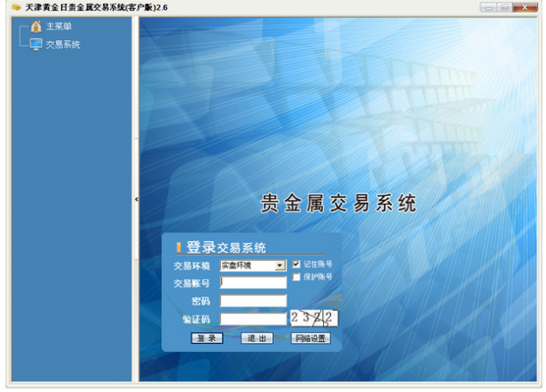Screen dimensions: 546x392
Task: Click the dropdown arrow of 实盘环境
Action: (x=279, y=266)
